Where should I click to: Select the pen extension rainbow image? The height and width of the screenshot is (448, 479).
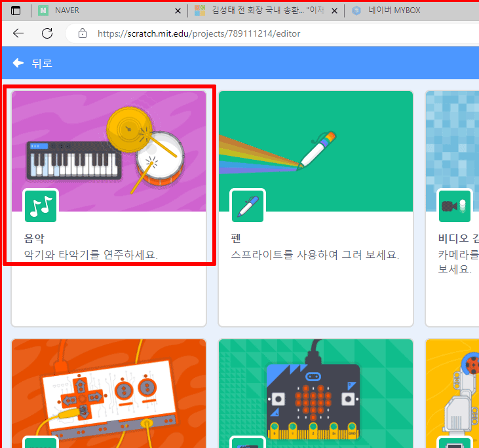coord(316,151)
